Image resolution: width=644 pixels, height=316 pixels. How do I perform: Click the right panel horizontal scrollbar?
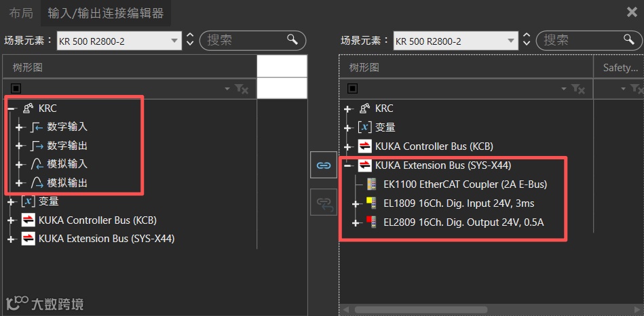point(421,309)
